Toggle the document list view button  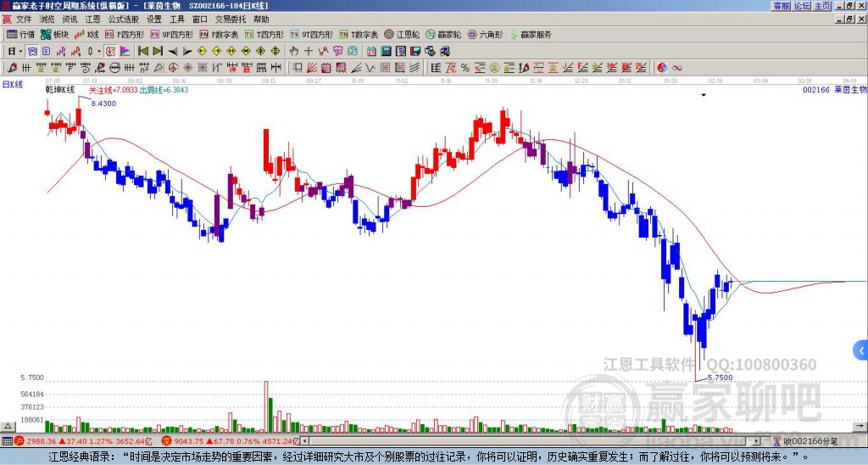47,51
